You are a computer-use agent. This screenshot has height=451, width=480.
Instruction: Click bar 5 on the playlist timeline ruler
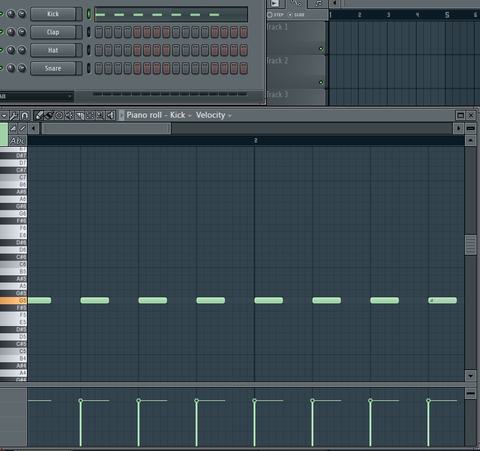[x=447, y=15]
